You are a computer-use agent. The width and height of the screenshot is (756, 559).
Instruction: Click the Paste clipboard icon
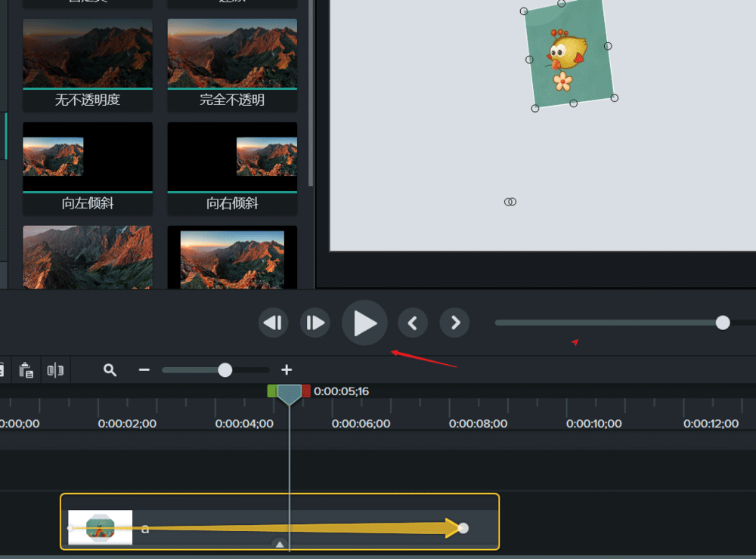click(26, 370)
